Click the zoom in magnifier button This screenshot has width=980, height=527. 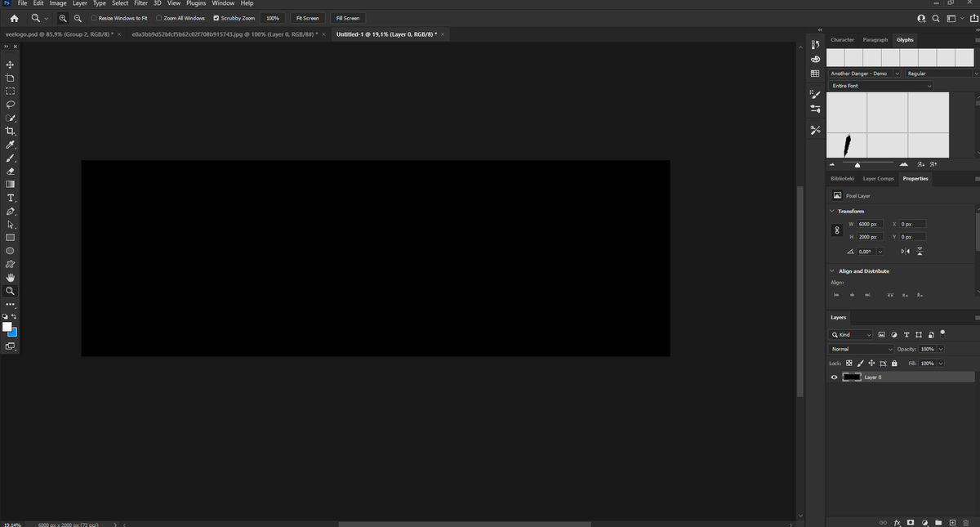pos(63,18)
